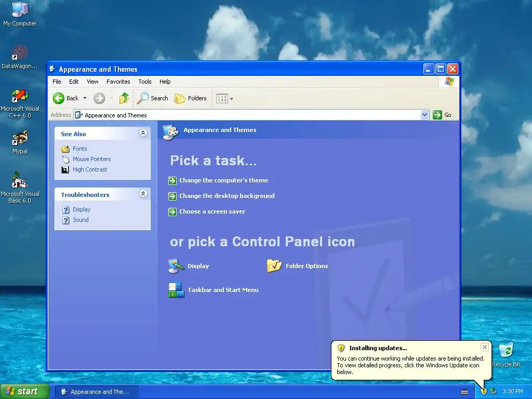Click the grayed Forward arrow button
532x399 pixels.
(99, 98)
